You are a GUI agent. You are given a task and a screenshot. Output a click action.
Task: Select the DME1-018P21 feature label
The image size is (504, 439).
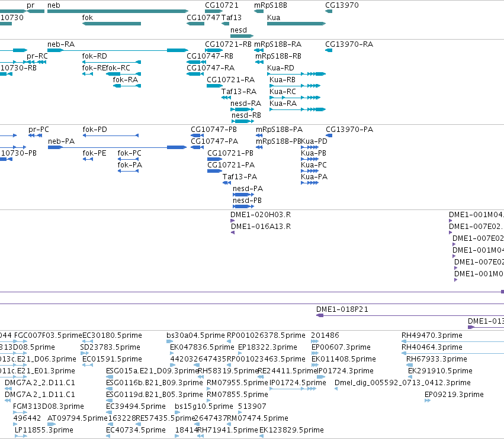[x=342, y=309]
